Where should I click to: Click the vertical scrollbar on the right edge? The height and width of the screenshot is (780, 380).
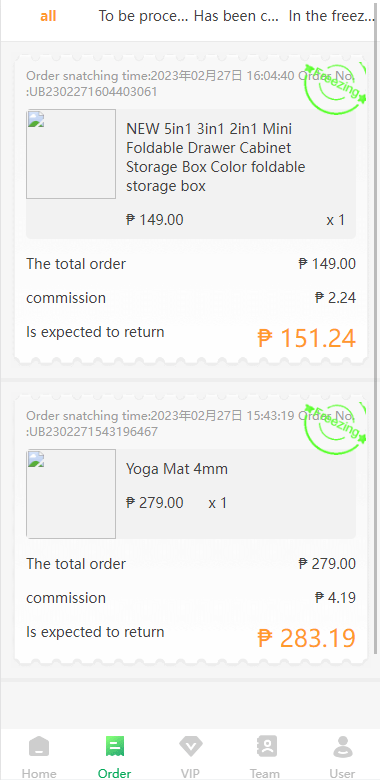coord(376,328)
